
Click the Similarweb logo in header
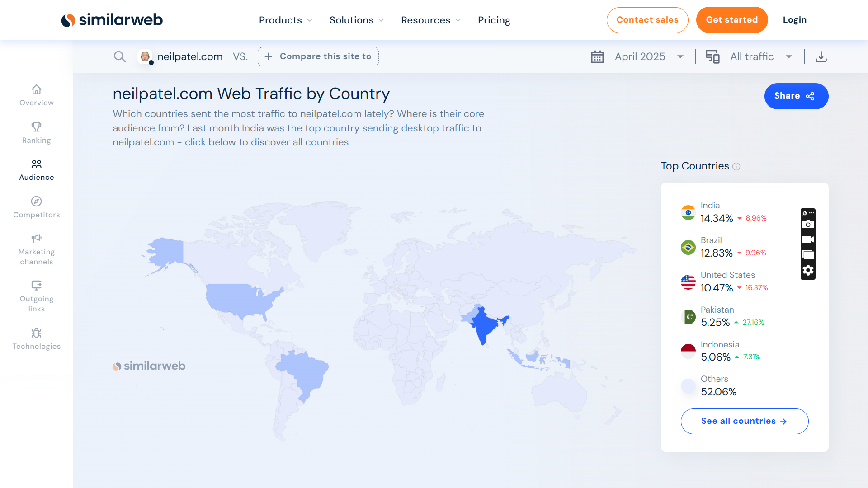[112, 20]
